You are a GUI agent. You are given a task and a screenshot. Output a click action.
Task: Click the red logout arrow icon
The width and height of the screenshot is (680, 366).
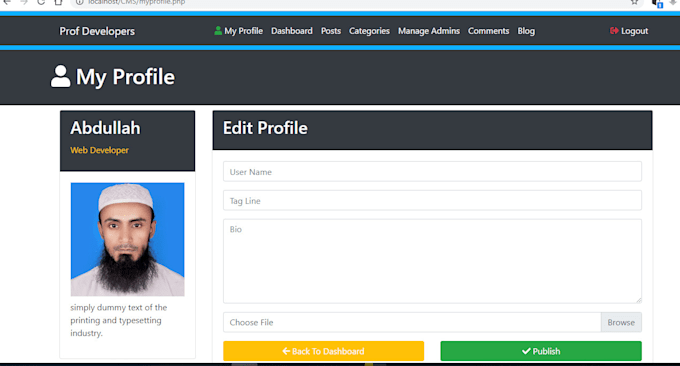(614, 31)
